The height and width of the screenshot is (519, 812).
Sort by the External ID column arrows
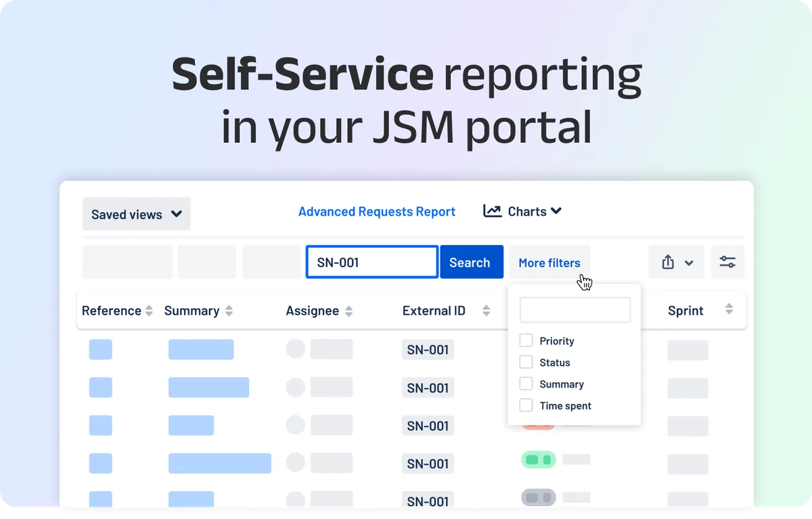486,311
